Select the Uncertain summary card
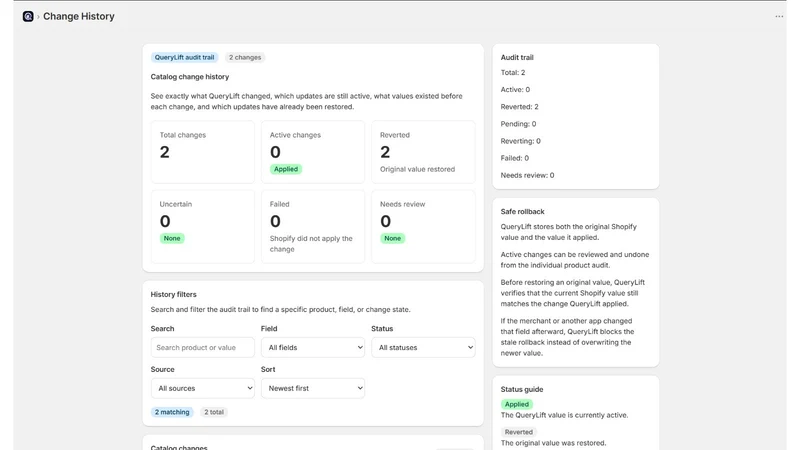 (x=203, y=227)
